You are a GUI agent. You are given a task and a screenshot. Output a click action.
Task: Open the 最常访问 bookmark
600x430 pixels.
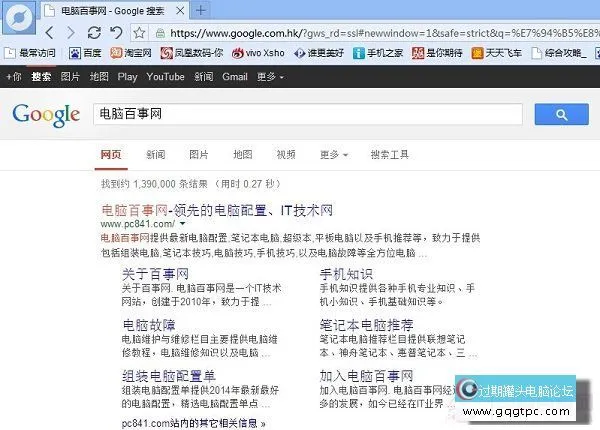[x=30, y=53]
